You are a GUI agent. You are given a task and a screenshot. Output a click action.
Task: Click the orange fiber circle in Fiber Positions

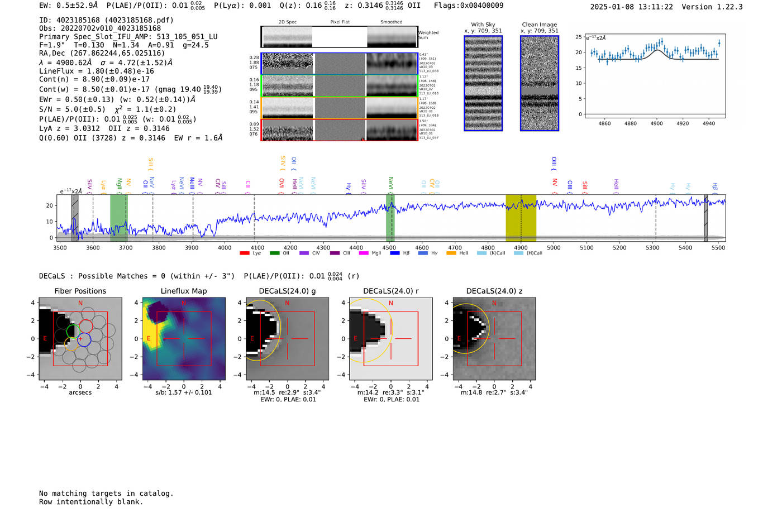pos(71,344)
